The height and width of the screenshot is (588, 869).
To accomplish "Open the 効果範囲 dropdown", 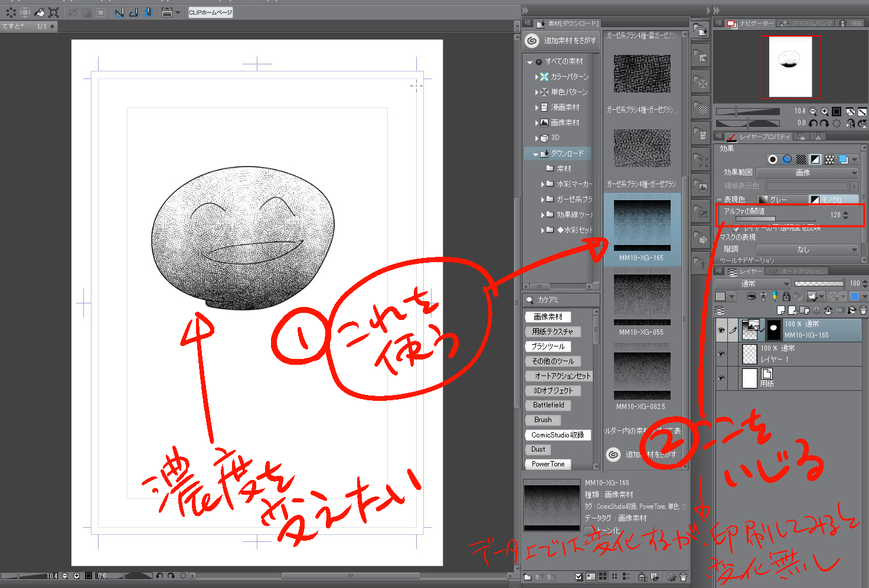I will click(807, 172).
